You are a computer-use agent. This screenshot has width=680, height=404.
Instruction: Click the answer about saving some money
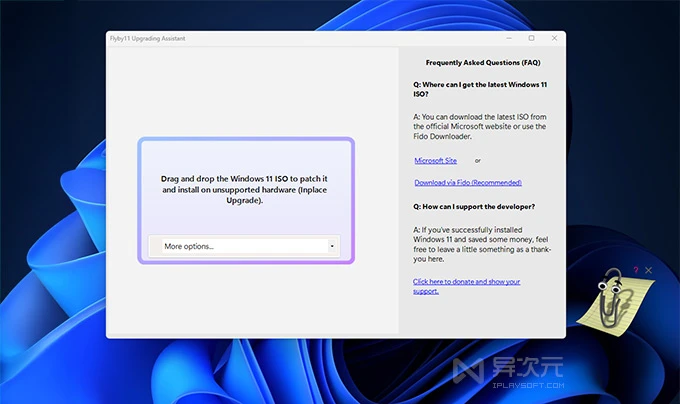(482, 244)
